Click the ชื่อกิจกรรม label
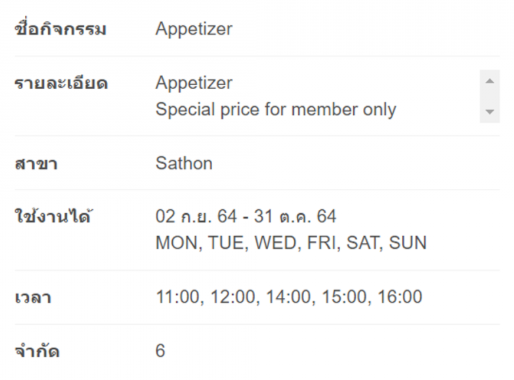514x380 pixels. click(61, 28)
